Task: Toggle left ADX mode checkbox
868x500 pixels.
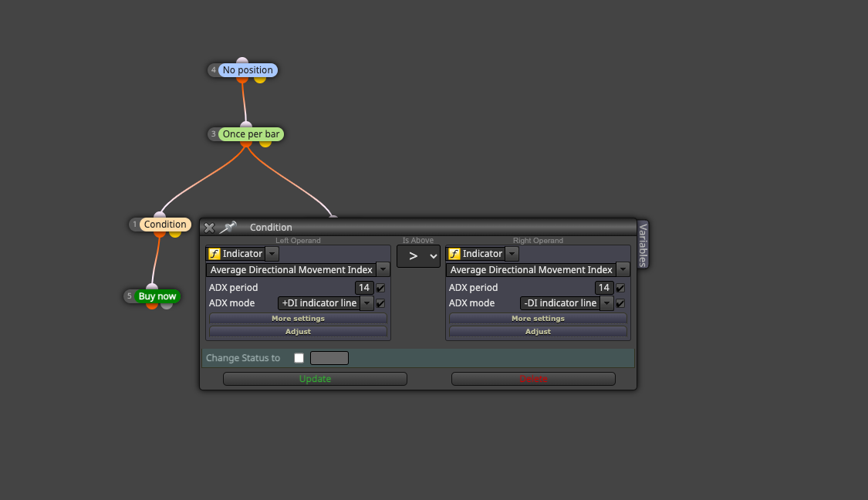Action: coord(380,303)
